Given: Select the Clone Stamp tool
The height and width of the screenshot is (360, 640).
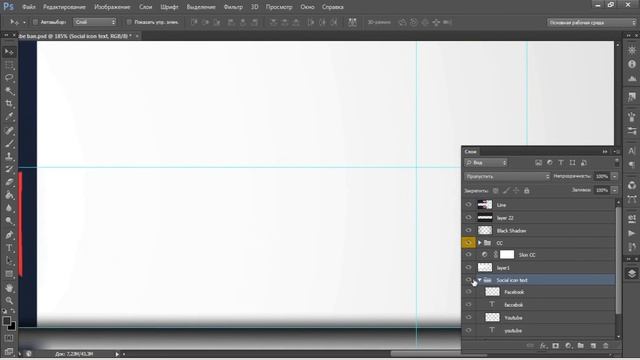Looking at the screenshot, I should [x=9, y=156].
